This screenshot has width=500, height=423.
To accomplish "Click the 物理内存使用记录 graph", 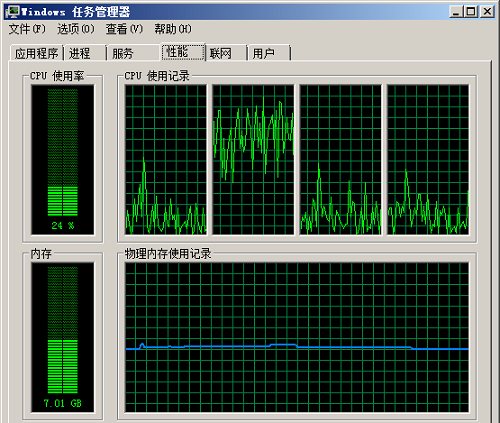I will tap(297, 337).
